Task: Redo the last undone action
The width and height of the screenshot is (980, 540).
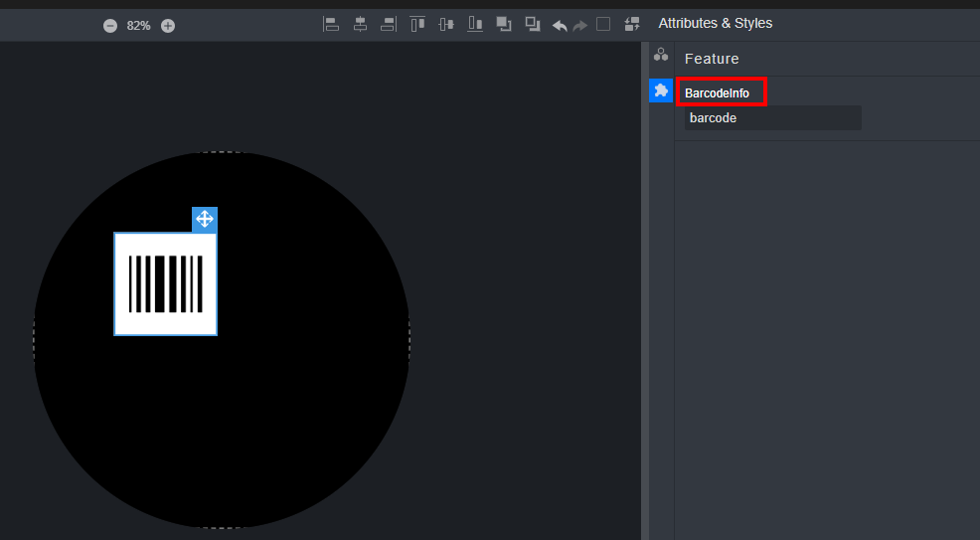Action: coord(580,25)
